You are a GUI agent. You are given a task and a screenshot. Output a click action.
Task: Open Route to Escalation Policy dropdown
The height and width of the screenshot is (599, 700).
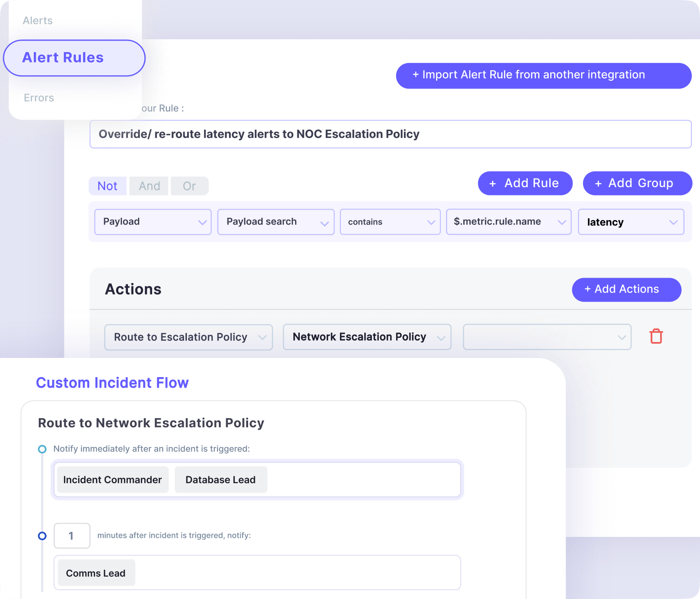tap(188, 337)
